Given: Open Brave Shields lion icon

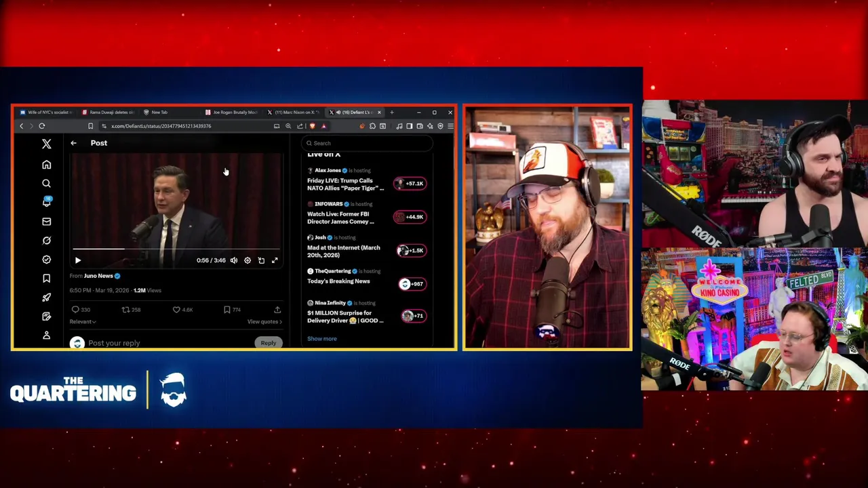Looking at the screenshot, I should tap(313, 126).
